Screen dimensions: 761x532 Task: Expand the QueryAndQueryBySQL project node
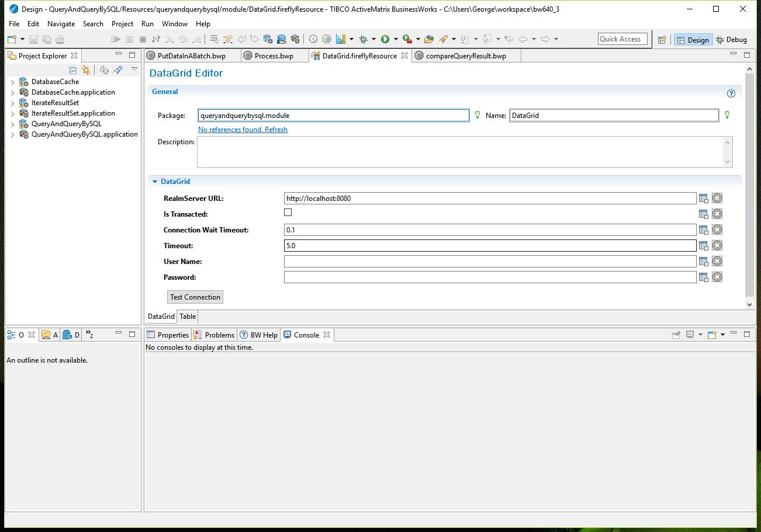click(13, 124)
